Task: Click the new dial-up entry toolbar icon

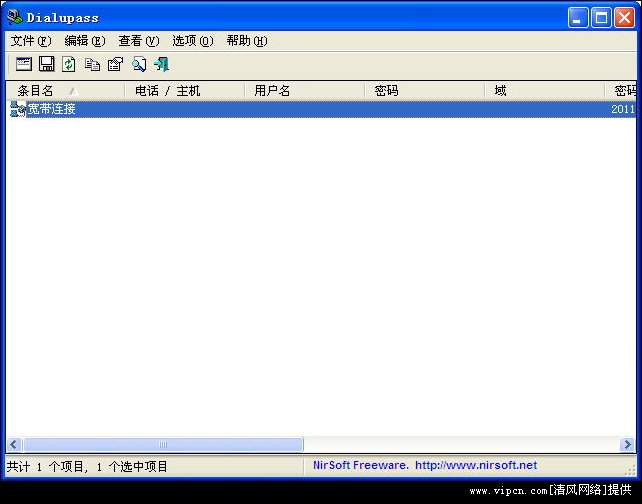Action: click(x=24, y=64)
